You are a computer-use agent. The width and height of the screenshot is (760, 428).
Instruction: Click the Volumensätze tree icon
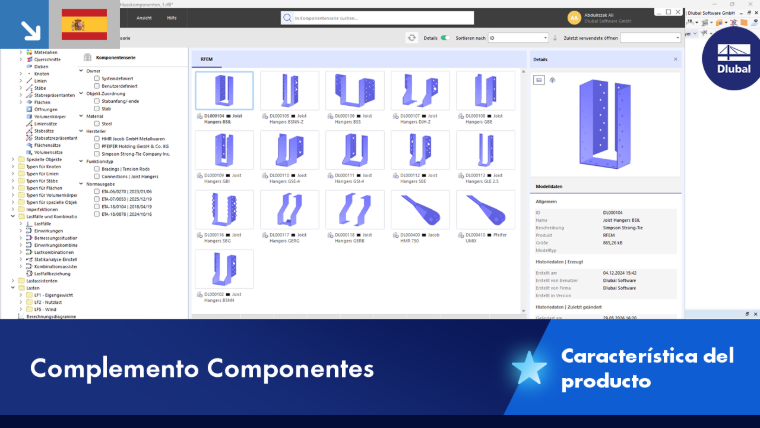coord(29,152)
